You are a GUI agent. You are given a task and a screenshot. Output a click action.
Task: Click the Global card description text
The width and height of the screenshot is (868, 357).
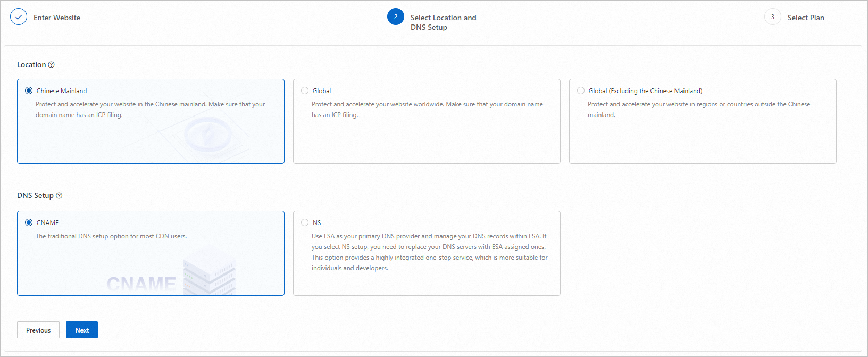427,110
